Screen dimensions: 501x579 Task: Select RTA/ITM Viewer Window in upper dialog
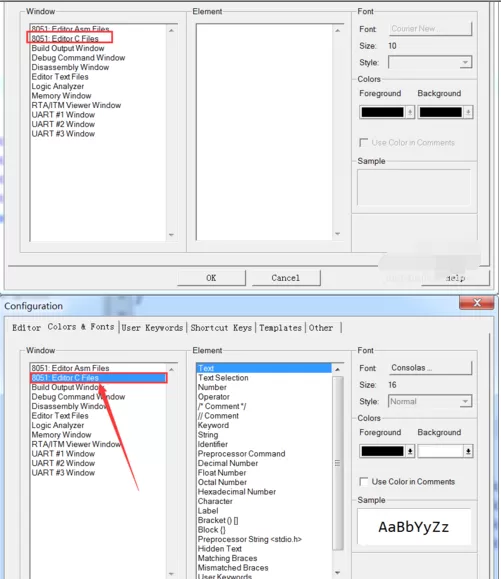click(x=76, y=105)
